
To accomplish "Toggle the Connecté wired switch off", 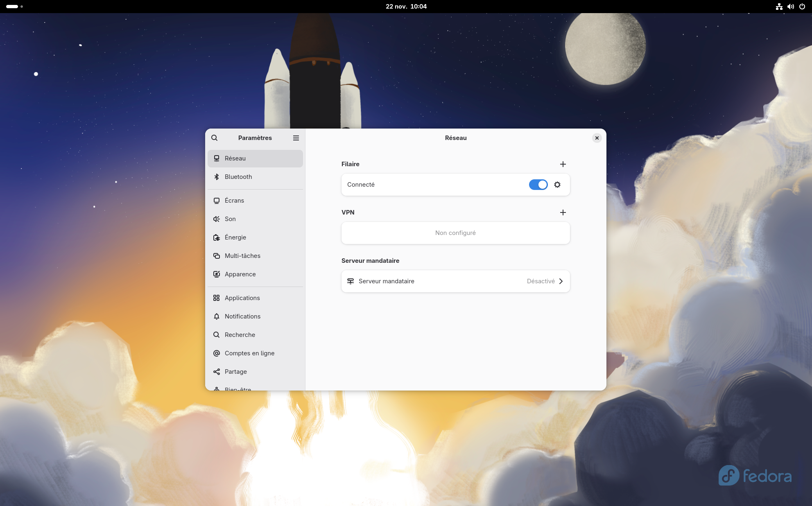I will tap(538, 185).
